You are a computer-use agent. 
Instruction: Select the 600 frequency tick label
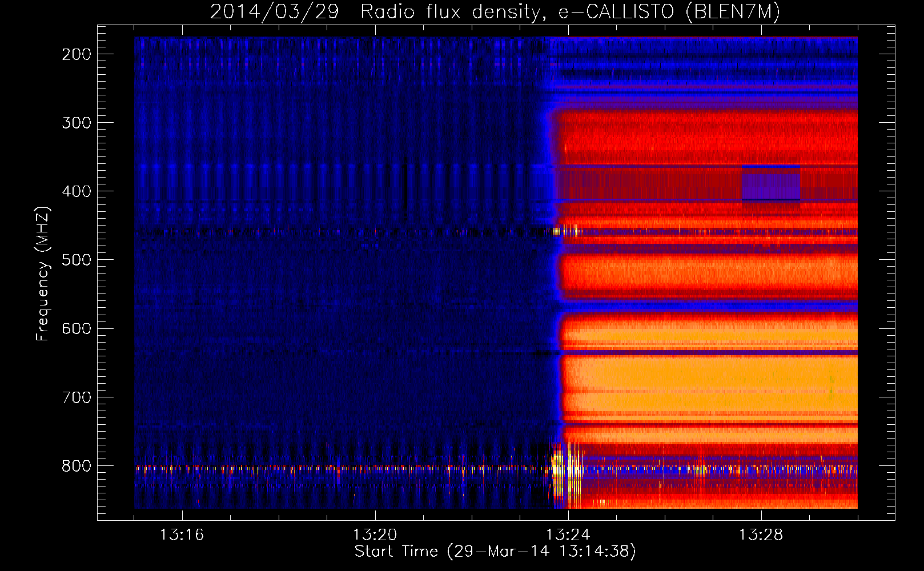[77, 328]
